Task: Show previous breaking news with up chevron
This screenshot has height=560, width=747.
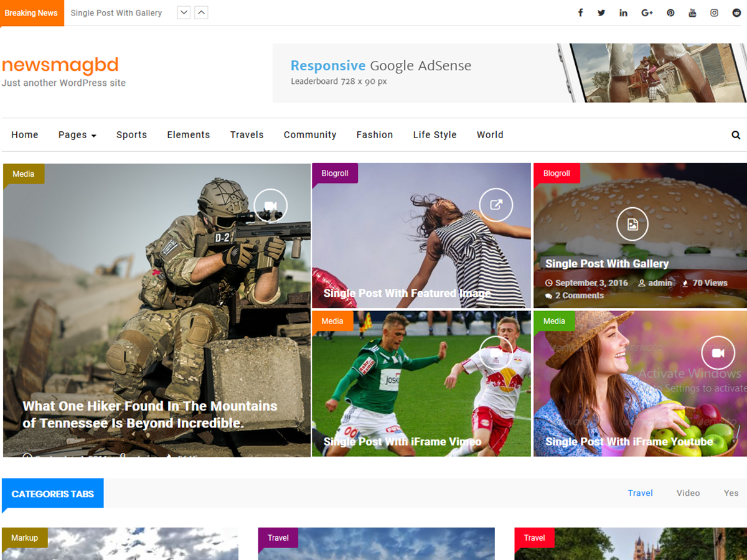Action: click(201, 12)
